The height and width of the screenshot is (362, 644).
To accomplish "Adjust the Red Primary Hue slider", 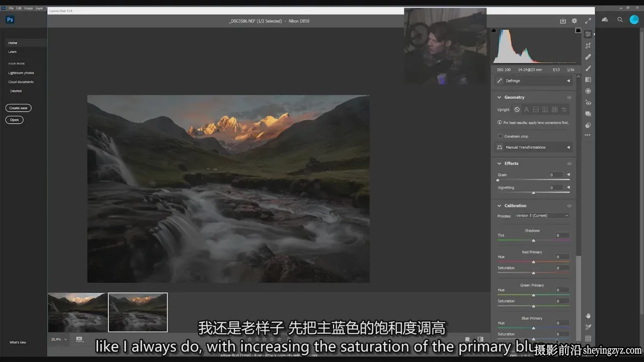I will [533, 261].
